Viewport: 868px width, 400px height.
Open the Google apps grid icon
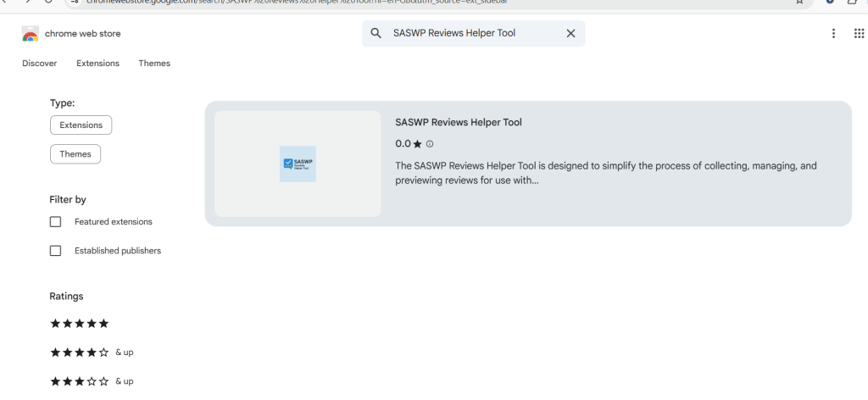[x=859, y=33]
